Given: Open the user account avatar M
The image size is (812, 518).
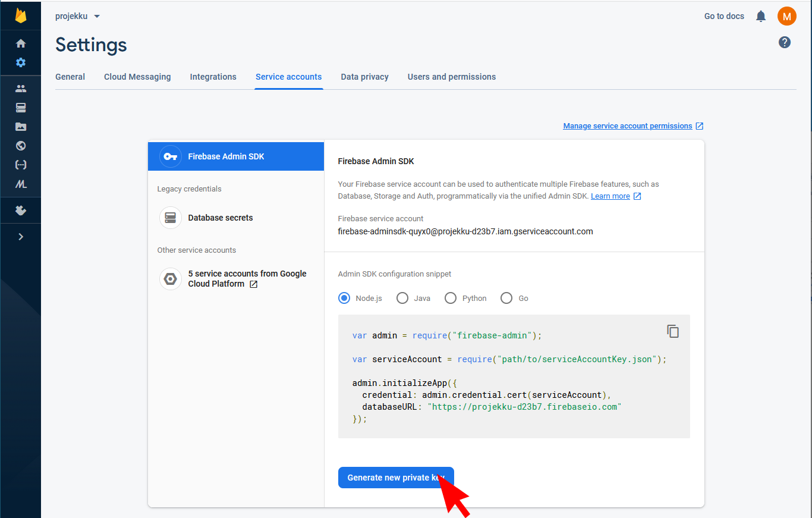Looking at the screenshot, I should pyautogui.click(x=786, y=16).
